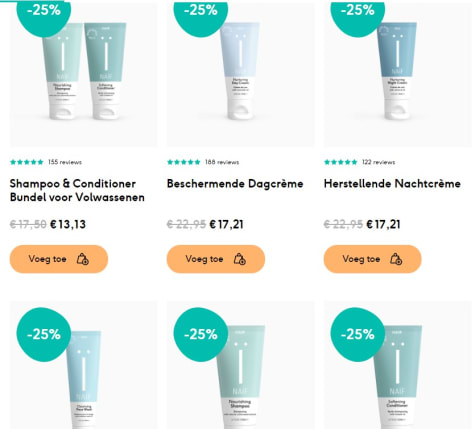Click the star rating beside 188 reviews
This screenshot has width=475, height=429.
point(184,162)
